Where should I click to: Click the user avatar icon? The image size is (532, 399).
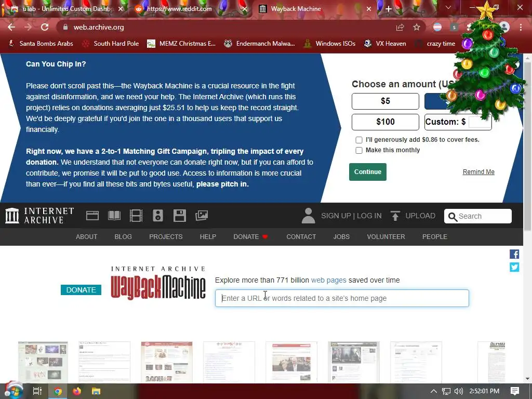pyautogui.click(x=308, y=216)
